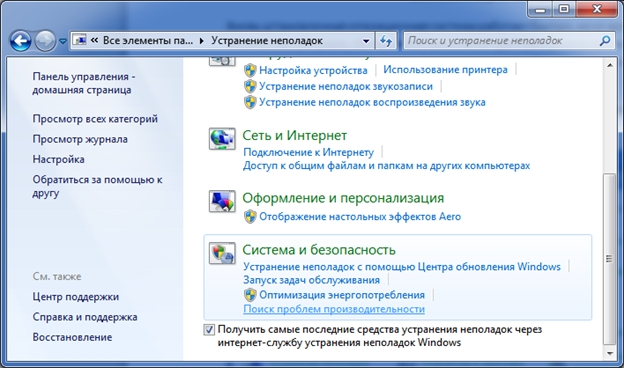Open 'Устранение неполадок с помощью Центра обновления Windows'
Screen dimensions: 624x368
click(x=402, y=267)
